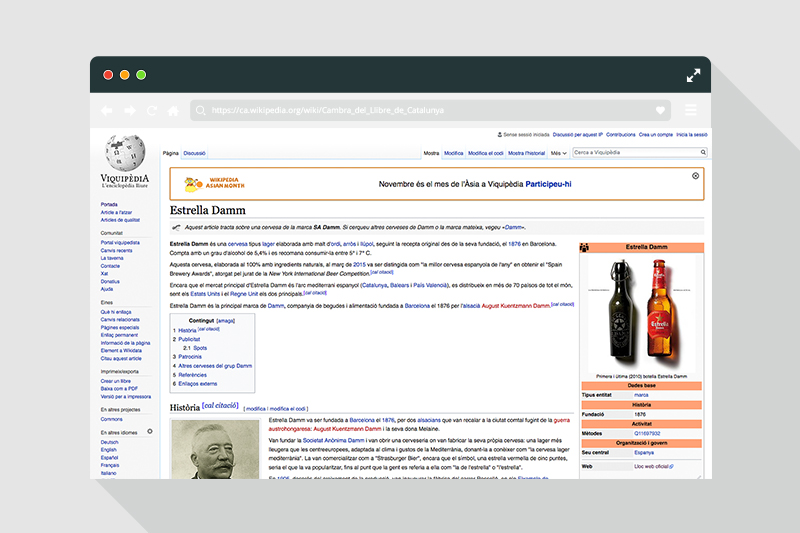Open the Mostra l'historial tab

click(527, 153)
